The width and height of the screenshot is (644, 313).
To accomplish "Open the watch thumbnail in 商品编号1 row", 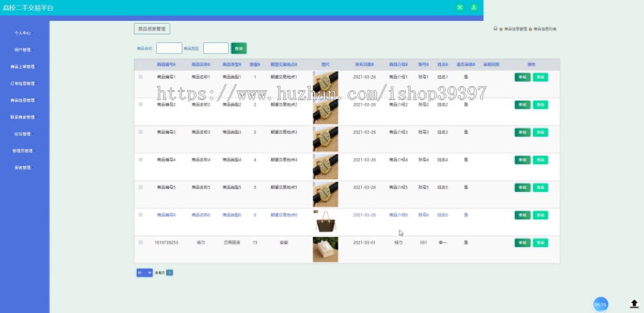I will coord(326,84).
